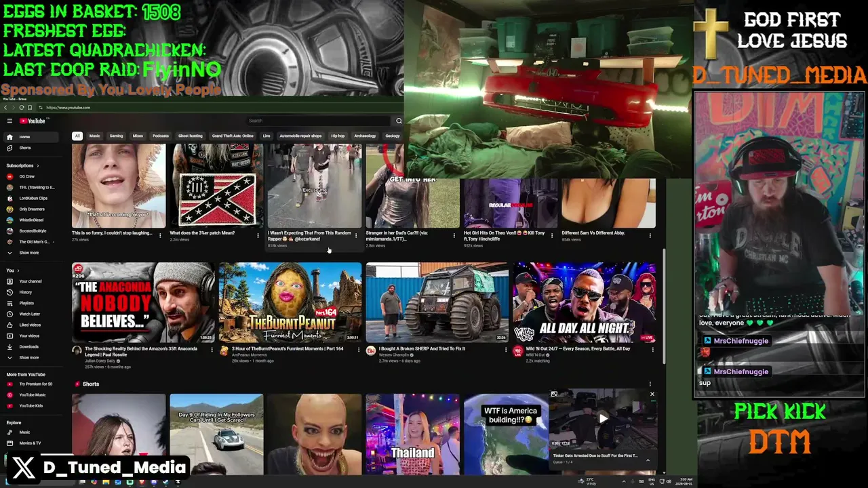Click Try Premium for $0

[x=31, y=384]
